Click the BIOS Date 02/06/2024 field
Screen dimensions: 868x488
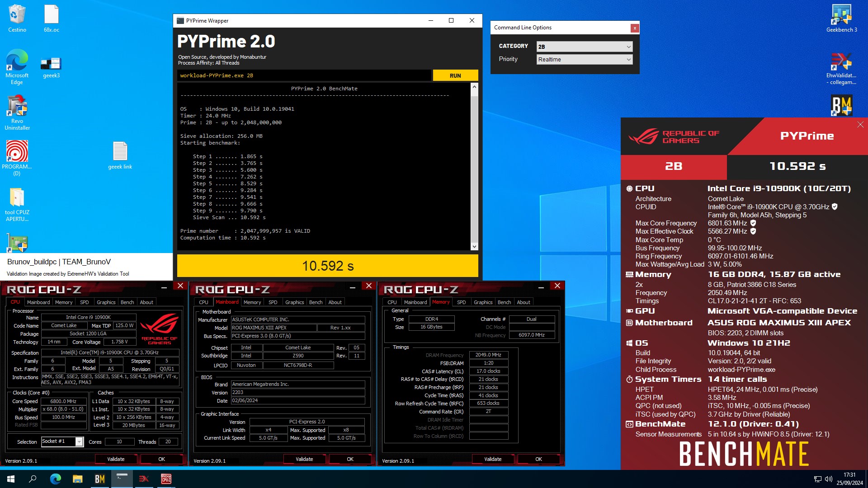click(x=298, y=400)
